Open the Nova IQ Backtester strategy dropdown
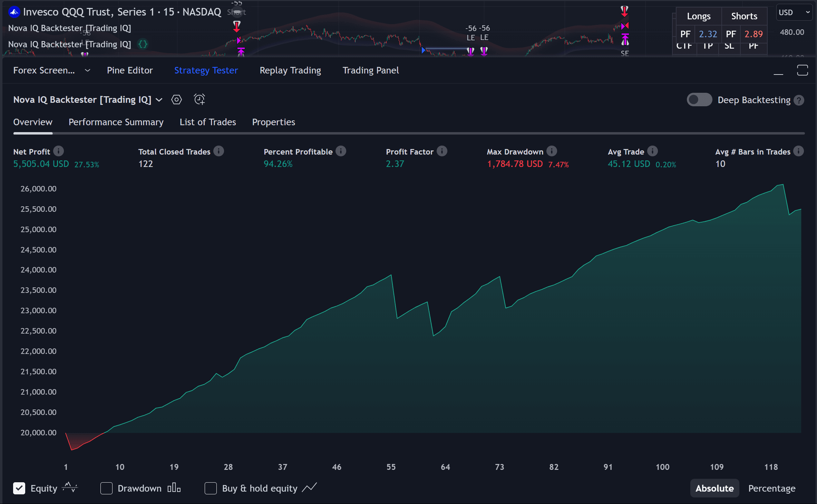817x504 pixels. point(159,100)
